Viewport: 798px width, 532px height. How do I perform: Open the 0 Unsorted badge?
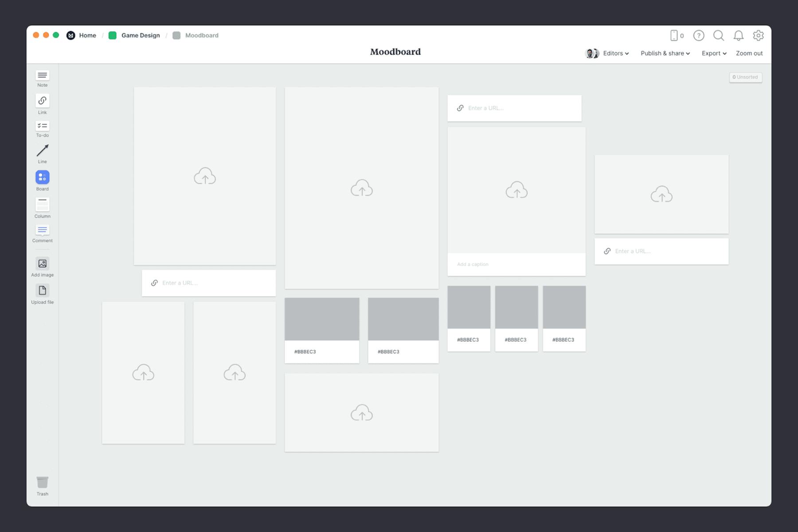746,77
